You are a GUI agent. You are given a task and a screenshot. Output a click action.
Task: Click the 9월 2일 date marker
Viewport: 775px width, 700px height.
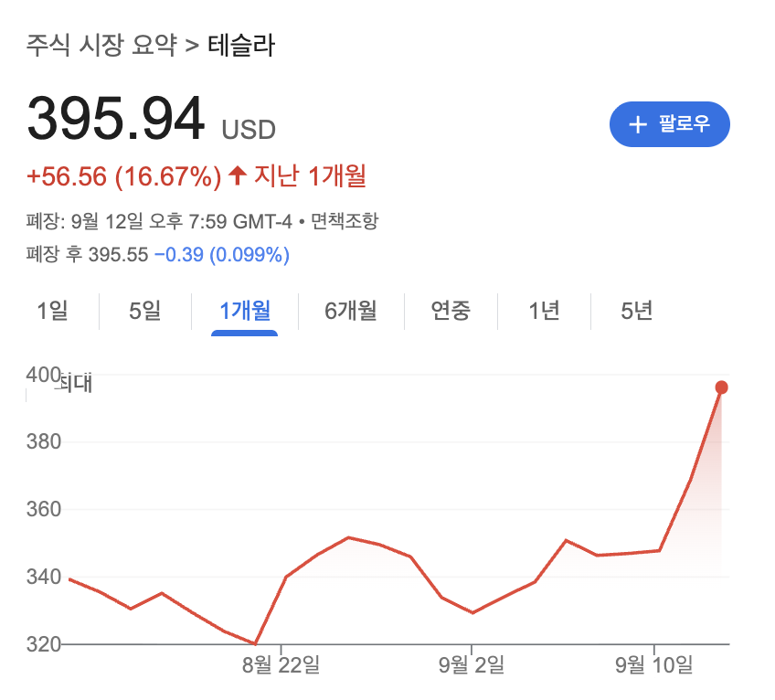(x=472, y=666)
